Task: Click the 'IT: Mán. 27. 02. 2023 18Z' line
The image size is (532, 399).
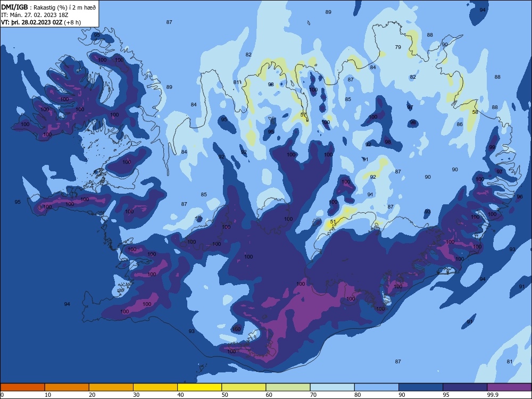Action: coord(35,15)
